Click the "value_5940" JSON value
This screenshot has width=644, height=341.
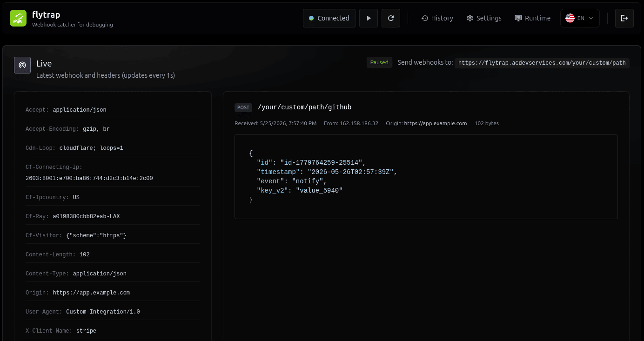tap(319, 190)
